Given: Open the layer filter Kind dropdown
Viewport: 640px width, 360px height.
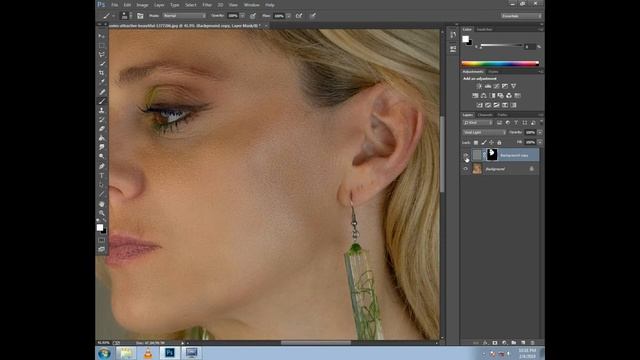Looking at the screenshot, I should (478, 122).
